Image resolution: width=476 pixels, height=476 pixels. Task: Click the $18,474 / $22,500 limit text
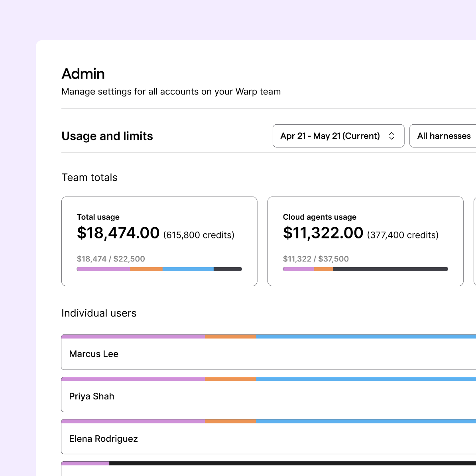111,259
